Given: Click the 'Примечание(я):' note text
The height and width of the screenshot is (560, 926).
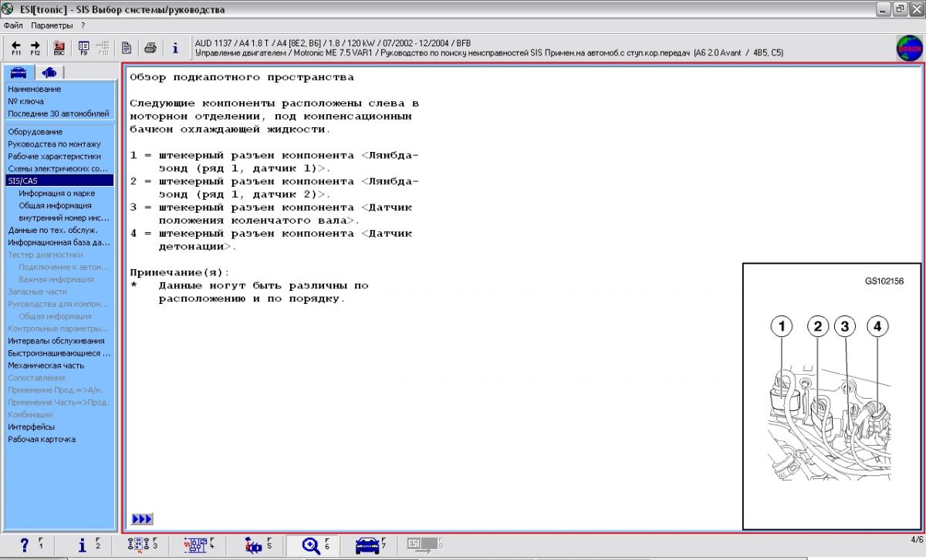Looking at the screenshot, I should tap(180, 272).
